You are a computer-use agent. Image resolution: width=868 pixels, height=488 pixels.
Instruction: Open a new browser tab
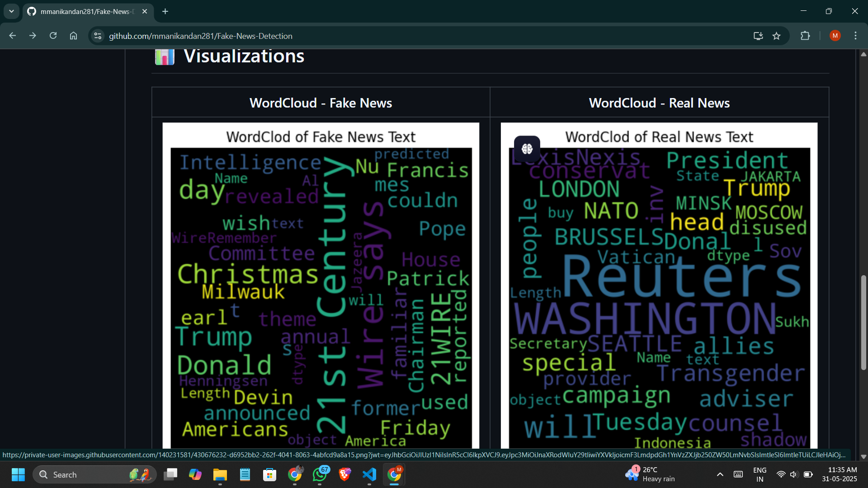(x=165, y=11)
